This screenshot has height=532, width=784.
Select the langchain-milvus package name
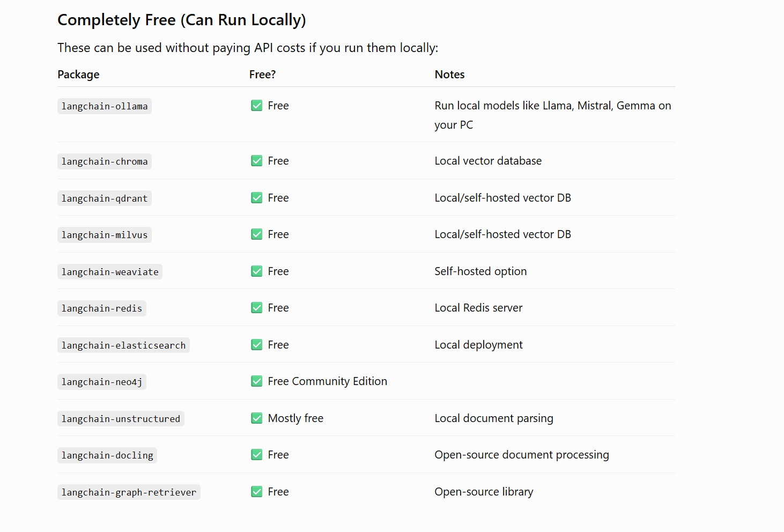[x=105, y=235]
